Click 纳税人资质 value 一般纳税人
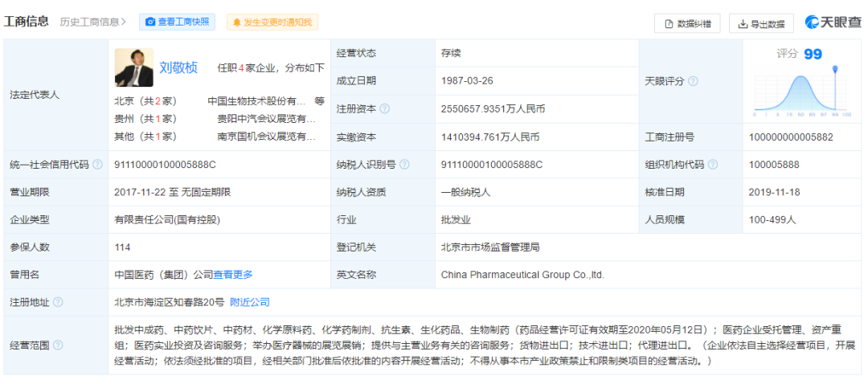Image resolution: width=868 pixels, height=384 pixels. coord(465,192)
